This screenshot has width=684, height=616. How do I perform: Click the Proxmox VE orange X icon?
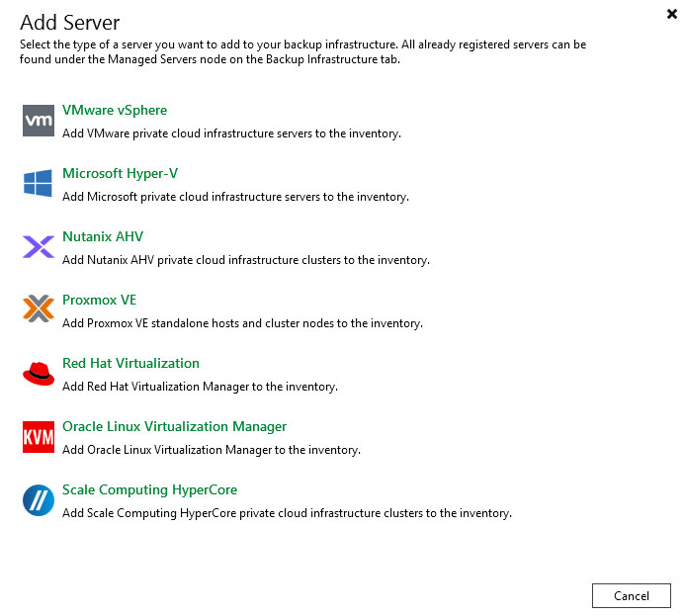pyautogui.click(x=39, y=308)
